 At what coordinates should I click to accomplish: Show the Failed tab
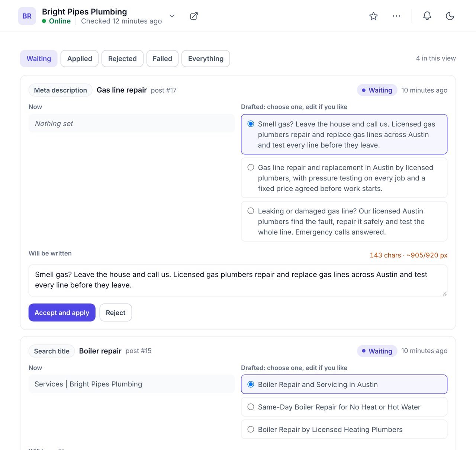[163, 58]
